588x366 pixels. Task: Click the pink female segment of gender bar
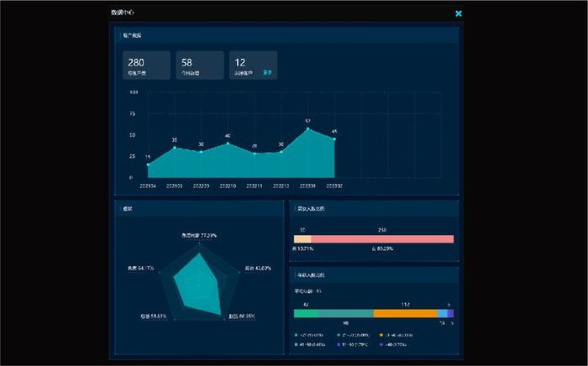pyautogui.click(x=382, y=239)
